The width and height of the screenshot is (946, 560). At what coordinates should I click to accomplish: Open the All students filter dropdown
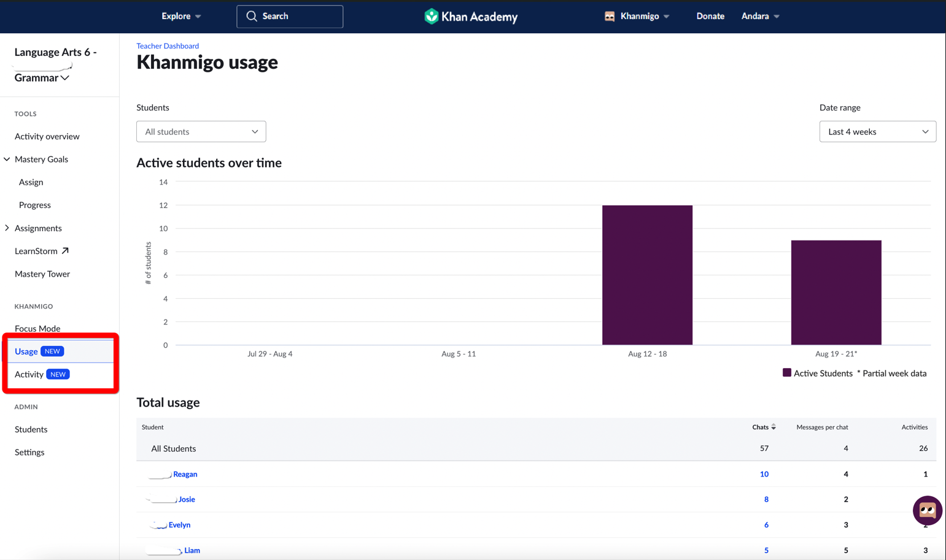(201, 131)
